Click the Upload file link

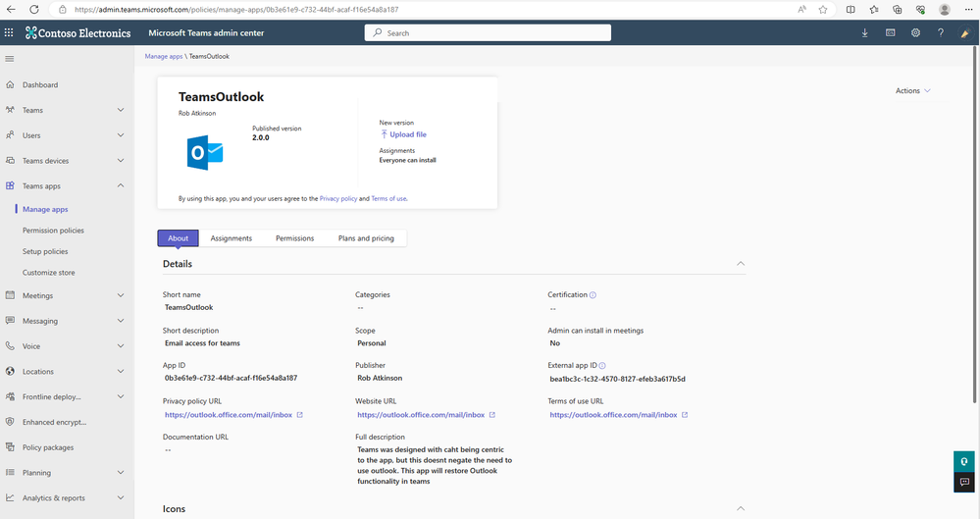tap(403, 134)
